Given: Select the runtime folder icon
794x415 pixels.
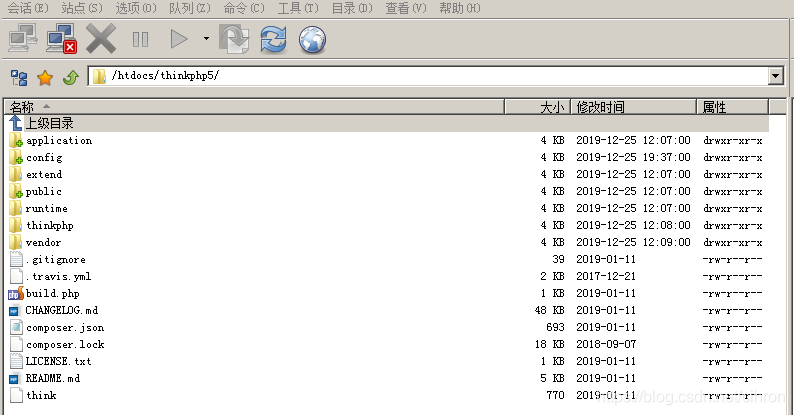Looking at the screenshot, I should tap(16, 209).
